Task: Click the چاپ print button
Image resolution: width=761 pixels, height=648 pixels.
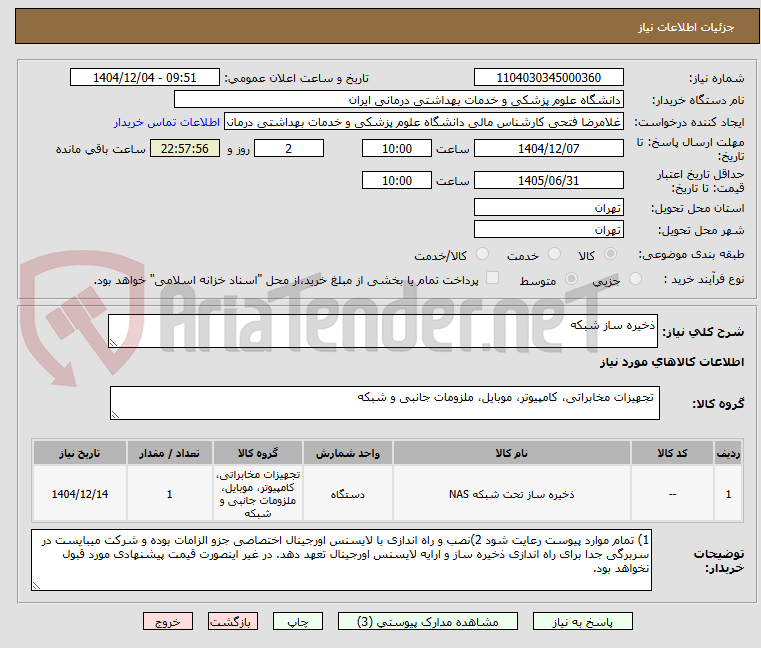Action: click(x=298, y=621)
